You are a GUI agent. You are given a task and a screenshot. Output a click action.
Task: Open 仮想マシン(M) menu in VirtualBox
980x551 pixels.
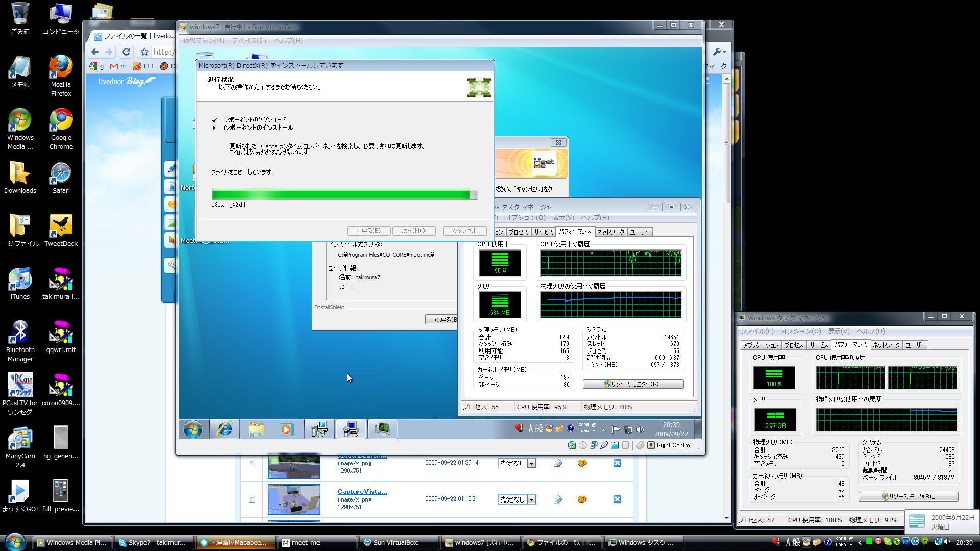(x=204, y=40)
